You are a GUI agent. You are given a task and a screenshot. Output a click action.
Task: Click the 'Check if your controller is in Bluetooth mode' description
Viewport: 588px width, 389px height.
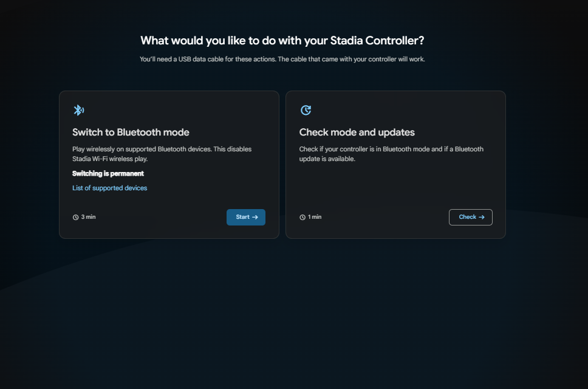(x=391, y=154)
